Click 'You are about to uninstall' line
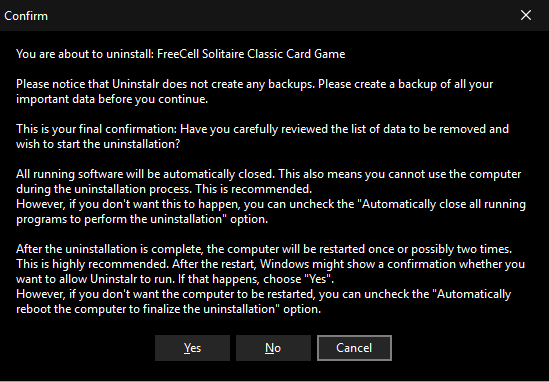Screen dimensions: 549x382 [x=181, y=54]
